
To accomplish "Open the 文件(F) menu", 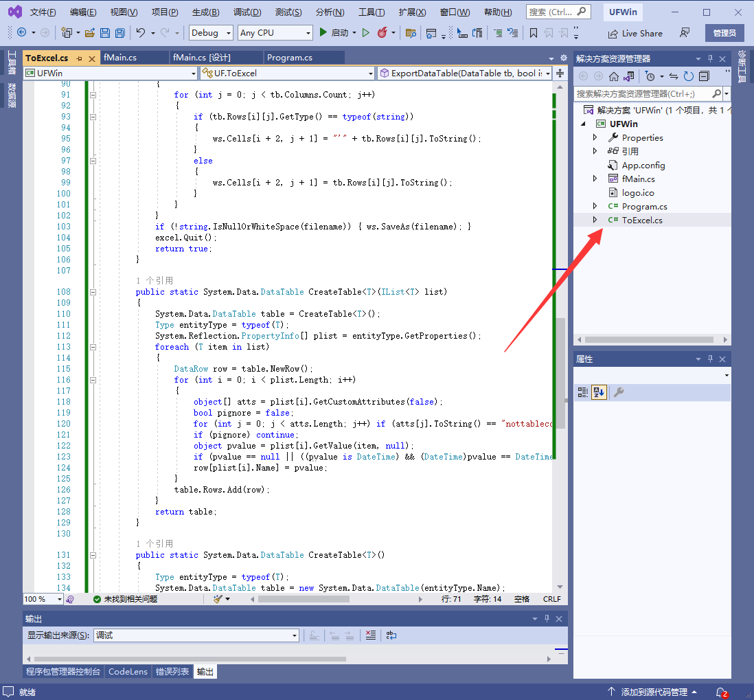I will [x=43, y=12].
